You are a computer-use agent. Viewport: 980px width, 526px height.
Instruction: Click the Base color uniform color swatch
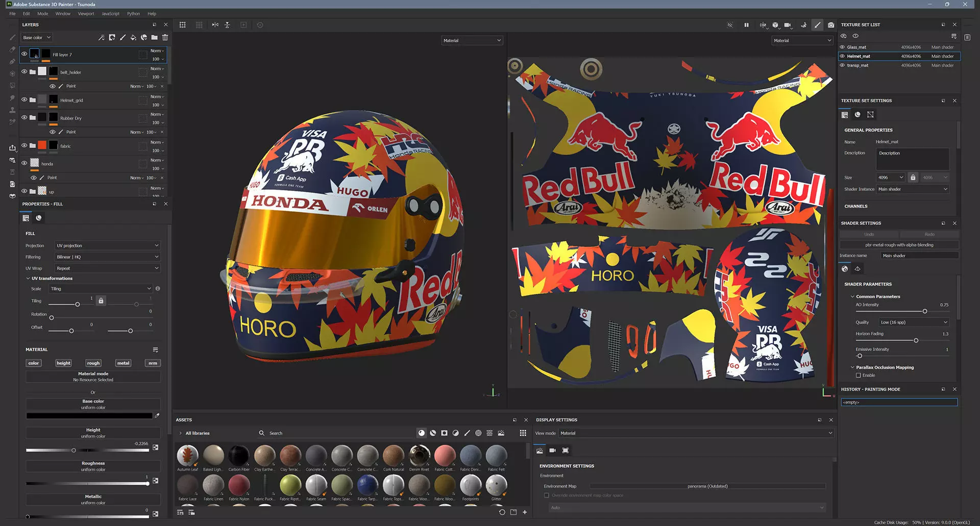[89, 416]
